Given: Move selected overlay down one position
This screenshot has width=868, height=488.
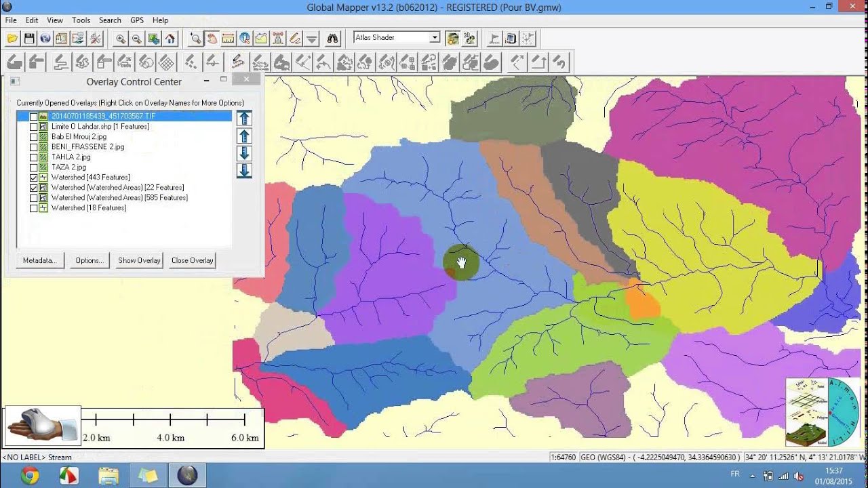Looking at the screenshot, I should (x=245, y=153).
